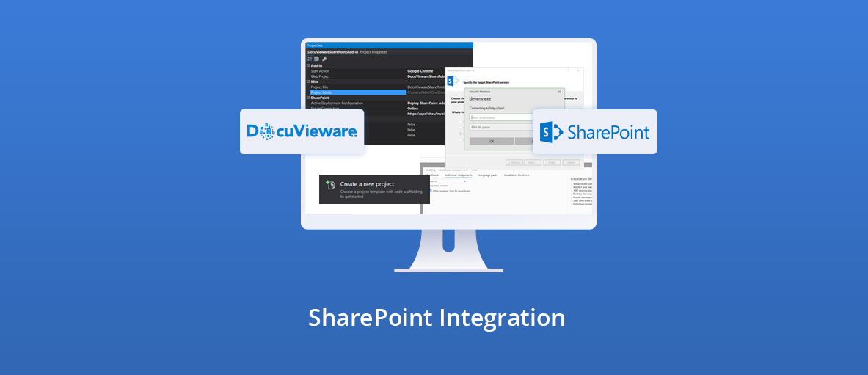Click the new project file icon
The width and height of the screenshot is (868, 375).
(x=330, y=184)
